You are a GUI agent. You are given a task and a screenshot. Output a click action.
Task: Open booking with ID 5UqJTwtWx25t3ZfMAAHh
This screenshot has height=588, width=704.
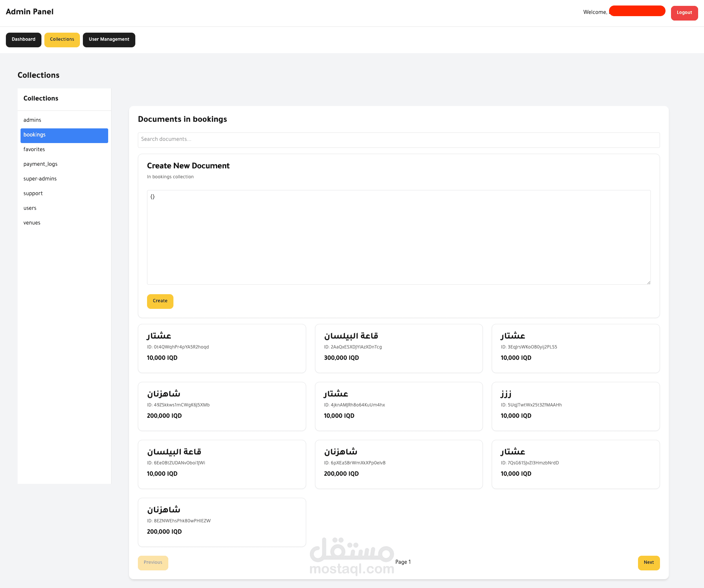point(575,406)
